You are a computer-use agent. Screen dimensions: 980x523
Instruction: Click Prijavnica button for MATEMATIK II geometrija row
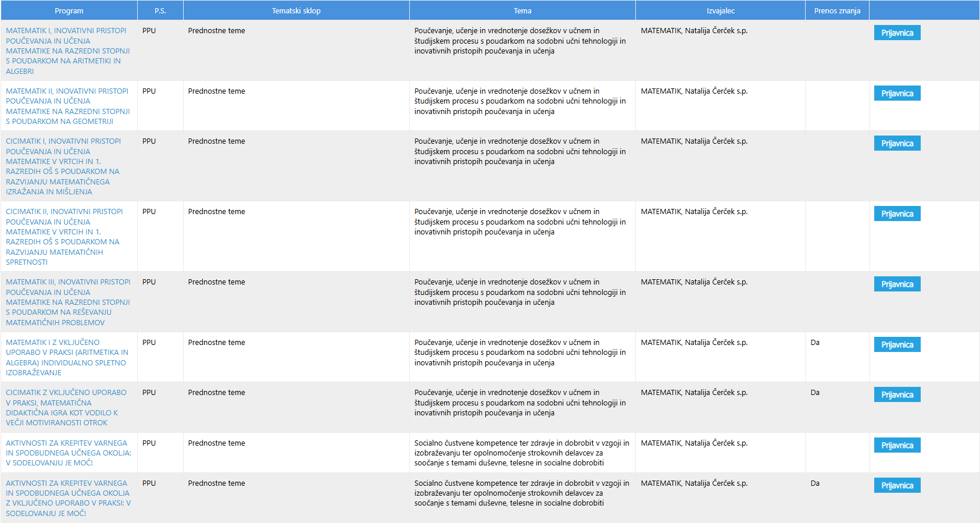point(897,93)
